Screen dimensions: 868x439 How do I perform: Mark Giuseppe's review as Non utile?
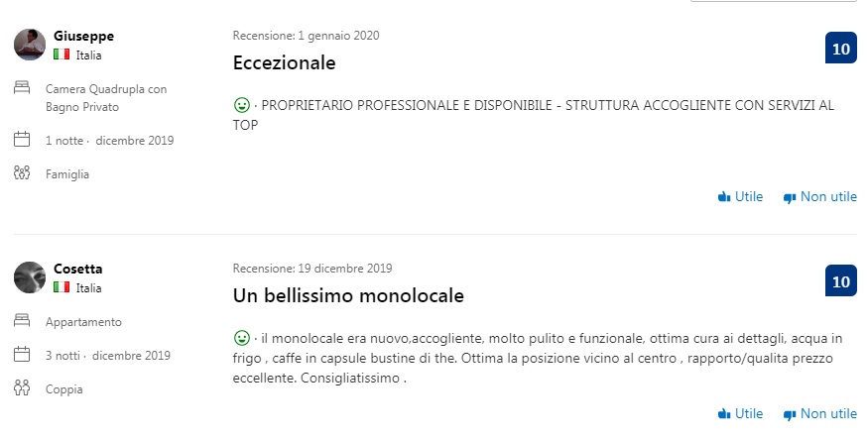[x=819, y=197]
